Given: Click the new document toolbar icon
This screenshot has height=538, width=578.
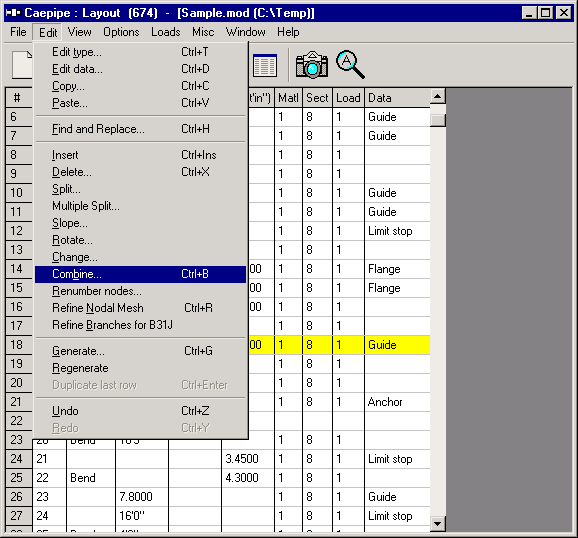Looking at the screenshot, I should point(22,65).
